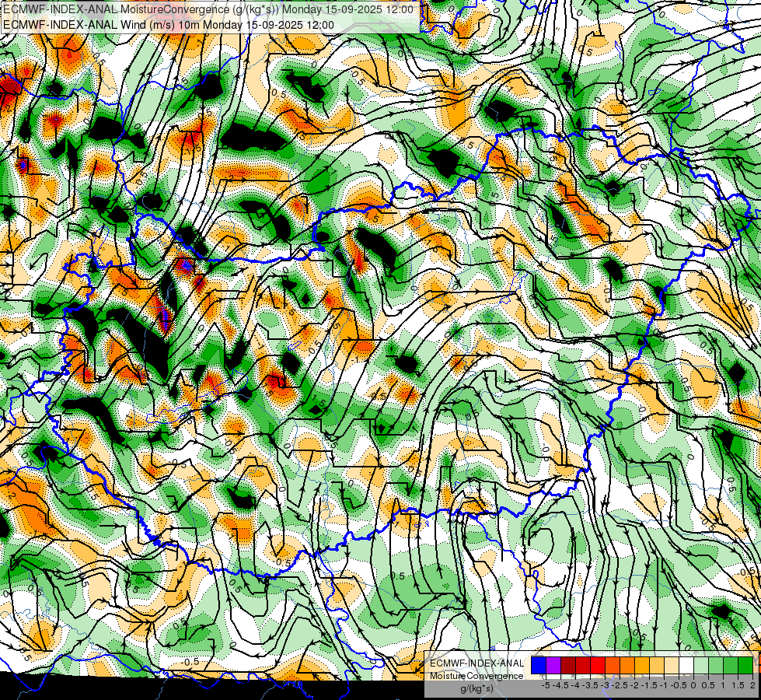The height and width of the screenshot is (700, 761).
Task: Select the medium green swatch between 1 and 1.5
Action: [731, 666]
